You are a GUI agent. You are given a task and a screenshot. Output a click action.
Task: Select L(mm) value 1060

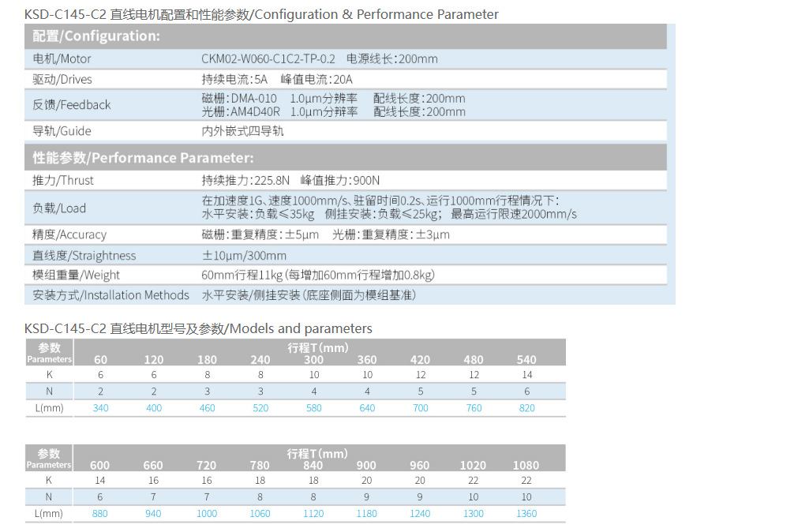(x=260, y=514)
